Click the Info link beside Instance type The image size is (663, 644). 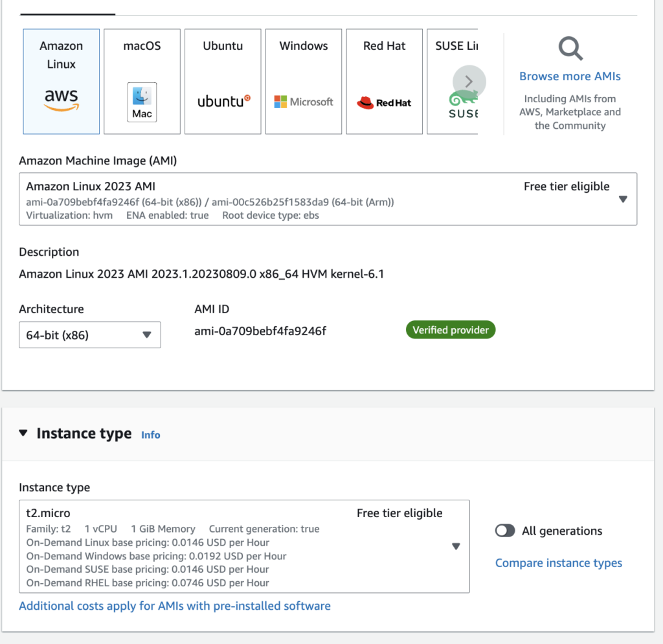point(151,435)
